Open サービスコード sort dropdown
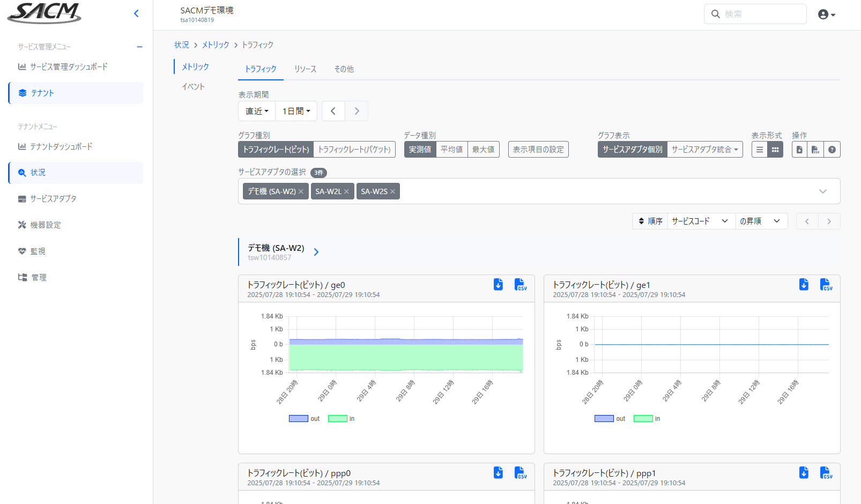The image size is (861, 504). click(700, 221)
